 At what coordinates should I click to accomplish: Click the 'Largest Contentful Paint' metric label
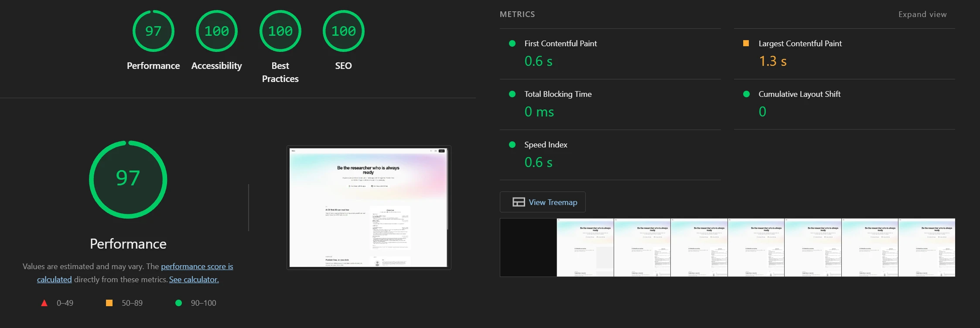800,44
